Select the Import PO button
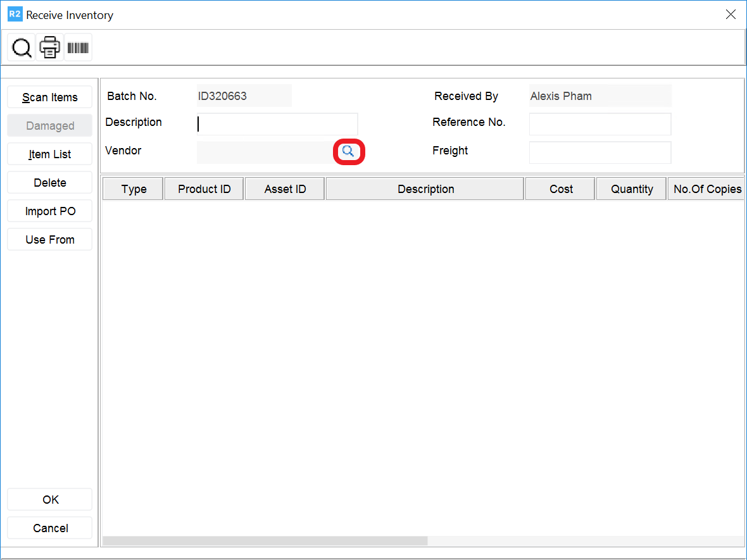The image size is (747, 560). (50, 211)
